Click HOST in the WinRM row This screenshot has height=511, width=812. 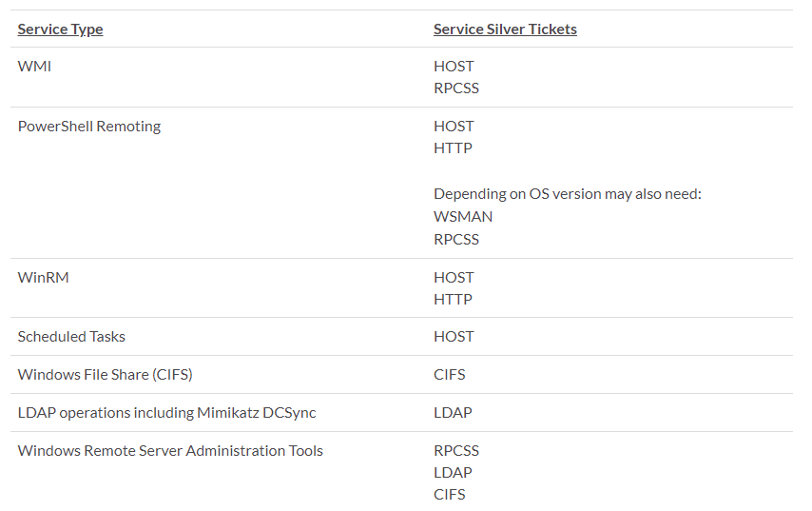click(454, 277)
